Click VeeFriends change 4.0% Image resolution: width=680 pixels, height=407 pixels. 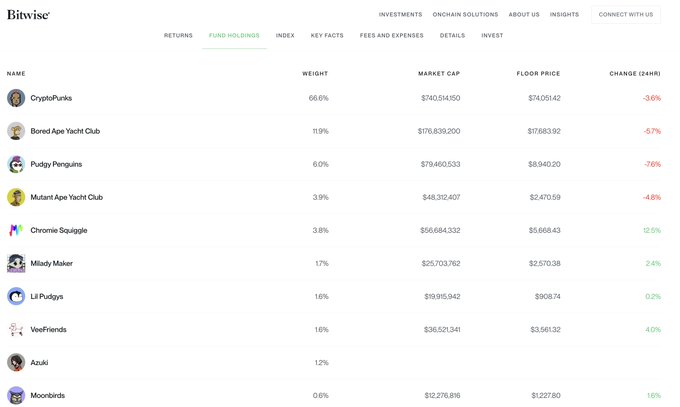tap(653, 329)
